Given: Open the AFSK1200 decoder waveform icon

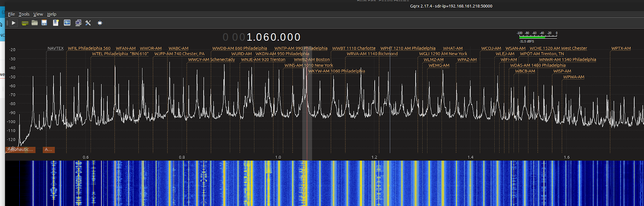Looking at the screenshot, I should [x=67, y=23].
